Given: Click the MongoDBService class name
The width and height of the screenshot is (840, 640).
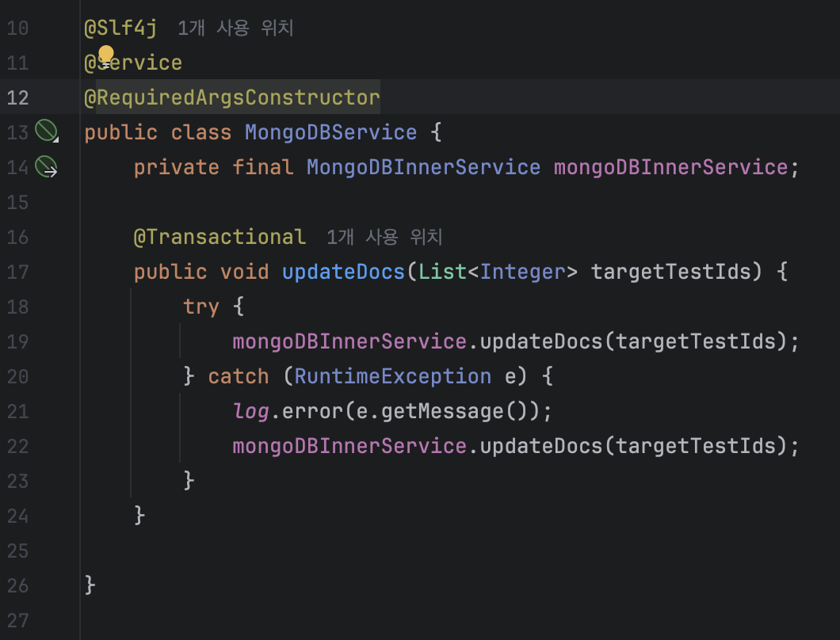Looking at the screenshot, I should click(330, 132).
